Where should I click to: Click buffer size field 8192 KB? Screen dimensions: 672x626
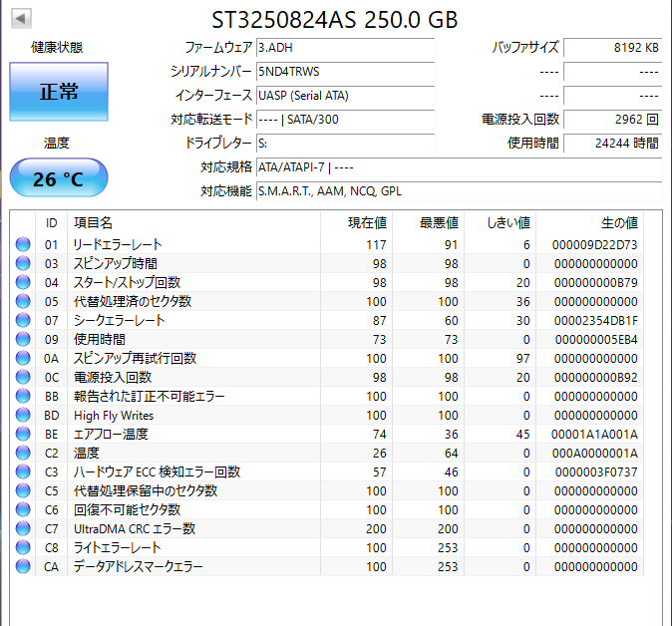613,48
